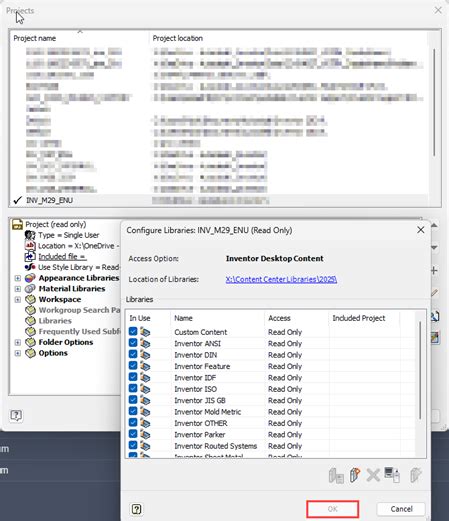Image resolution: width=449 pixels, height=521 pixels.
Task: Click the Type = Single User icon
Action: [30, 235]
